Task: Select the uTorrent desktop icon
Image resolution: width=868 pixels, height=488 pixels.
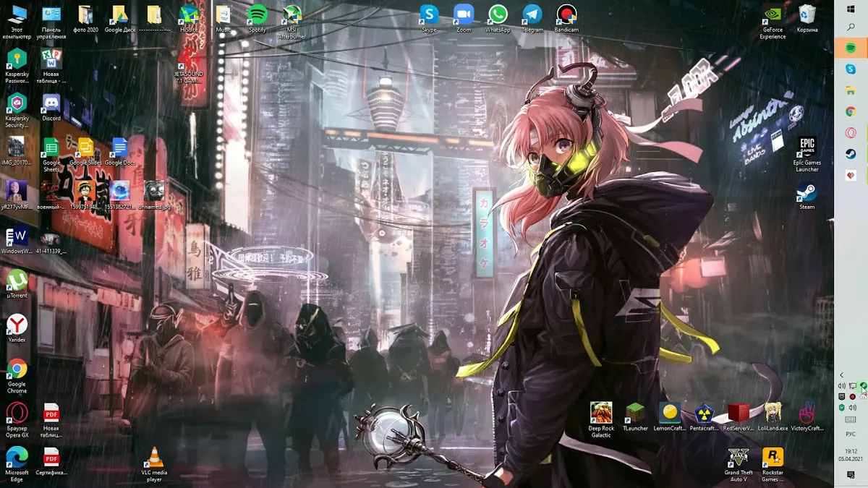Action: [x=17, y=283]
